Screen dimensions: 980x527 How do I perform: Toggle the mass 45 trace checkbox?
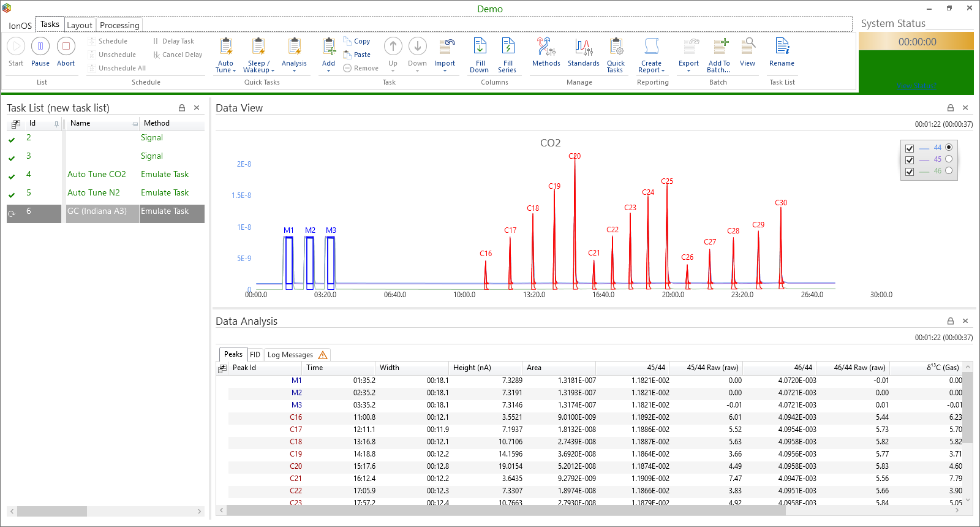pyautogui.click(x=910, y=160)
